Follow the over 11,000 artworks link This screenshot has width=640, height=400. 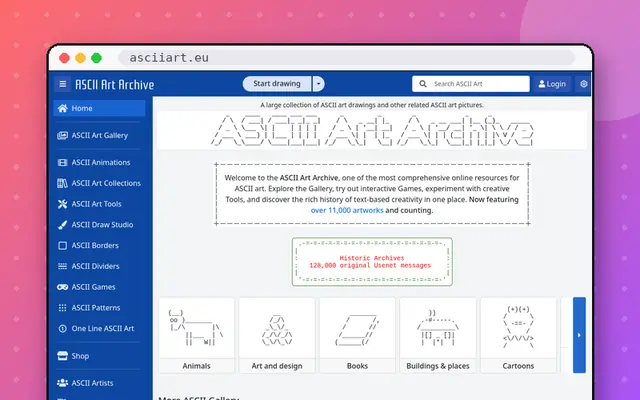[347, 211]
